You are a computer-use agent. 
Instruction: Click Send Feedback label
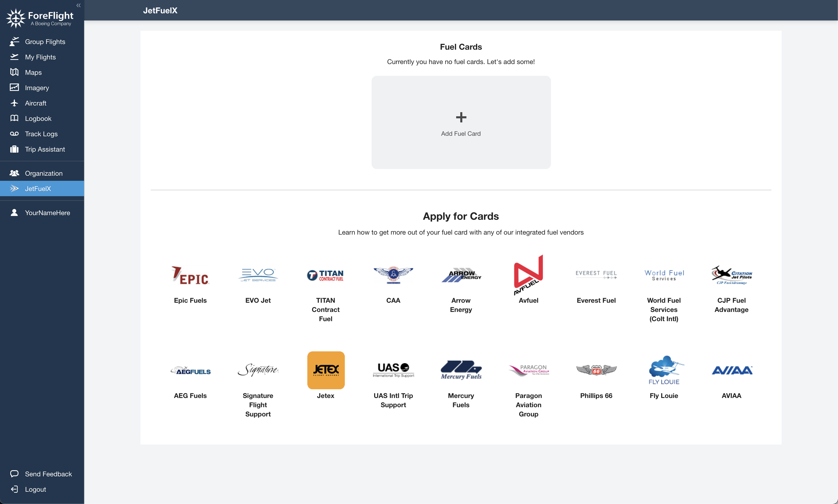[x=49, y=474]
